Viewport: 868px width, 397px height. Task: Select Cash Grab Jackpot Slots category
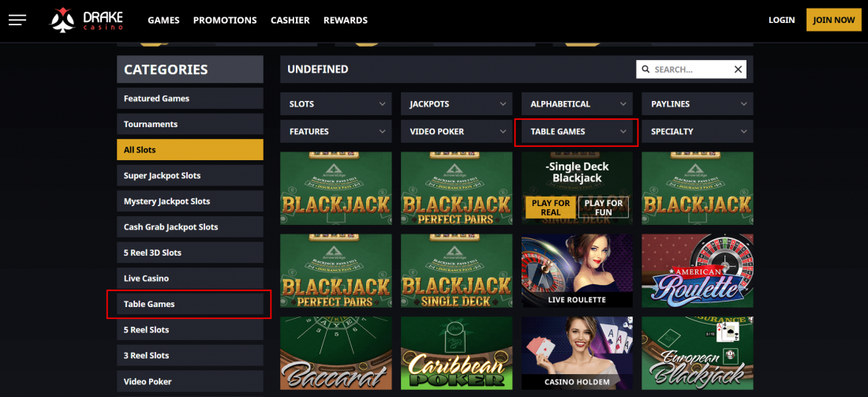click(x=190, y=227)
